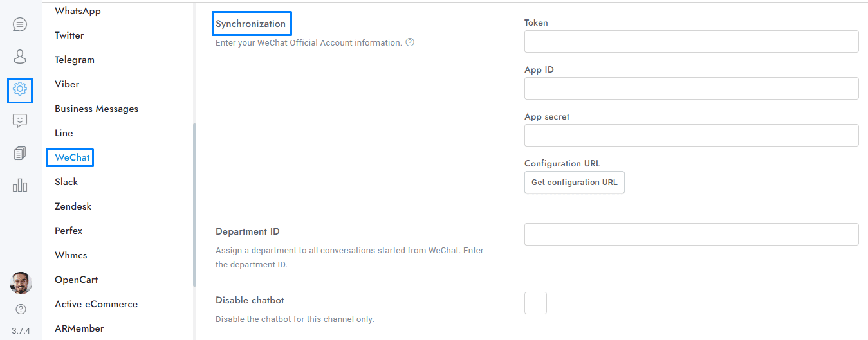The image size is (868, 340).
Task: Open the chatbot smiley icon
Action: tap(20, 120)
